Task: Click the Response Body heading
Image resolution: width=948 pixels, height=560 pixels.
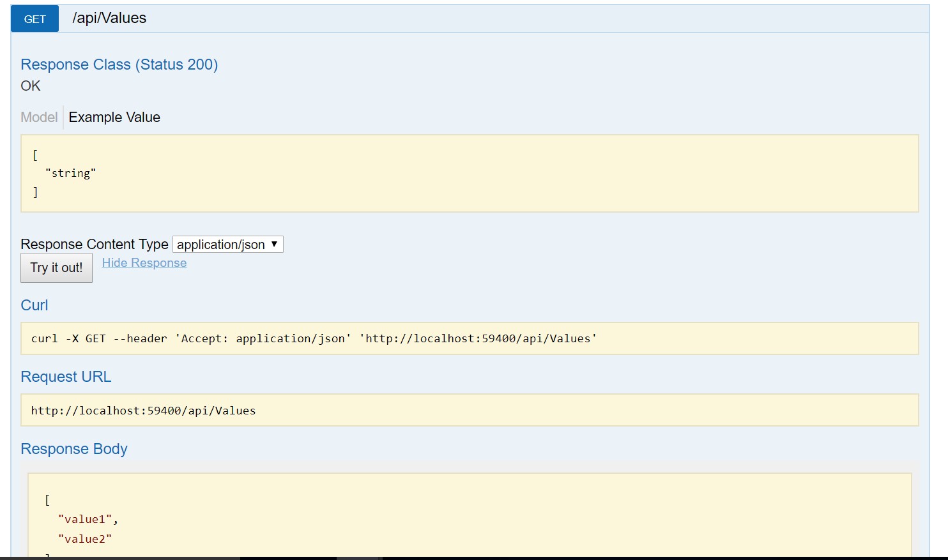Action: (x=74, y=449)
